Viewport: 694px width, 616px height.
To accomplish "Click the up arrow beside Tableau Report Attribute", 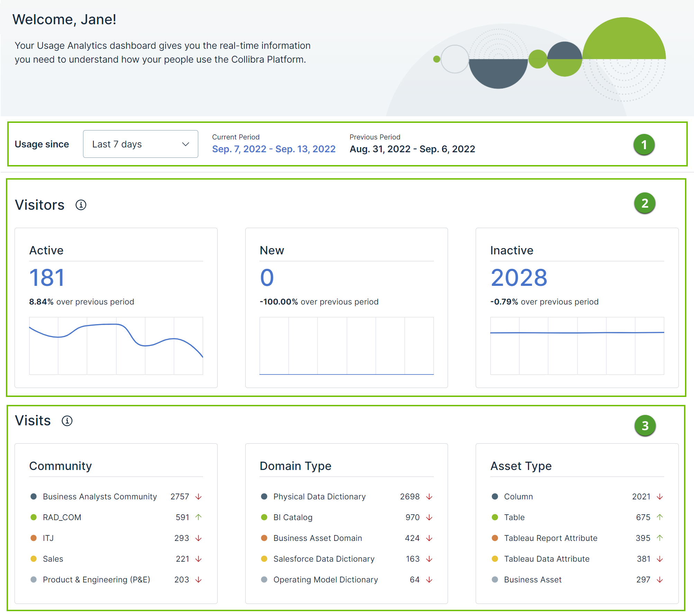I will [659, 538].
